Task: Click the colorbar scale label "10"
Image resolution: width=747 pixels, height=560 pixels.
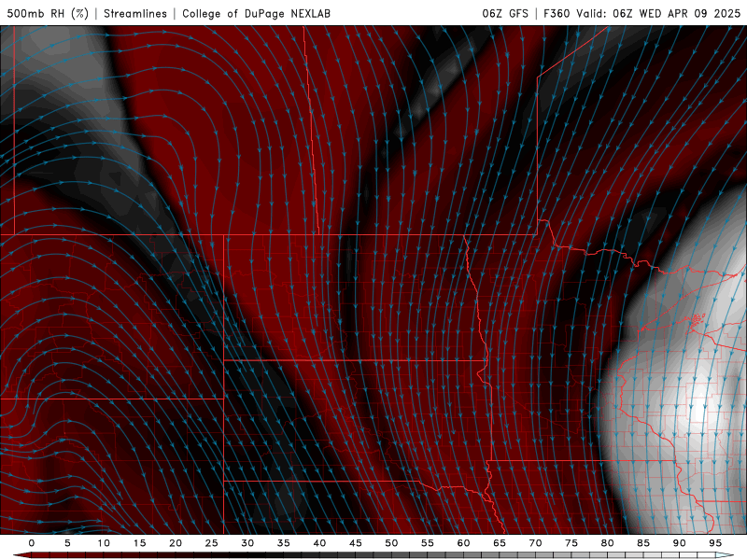Action: click(x=104, y=543)
